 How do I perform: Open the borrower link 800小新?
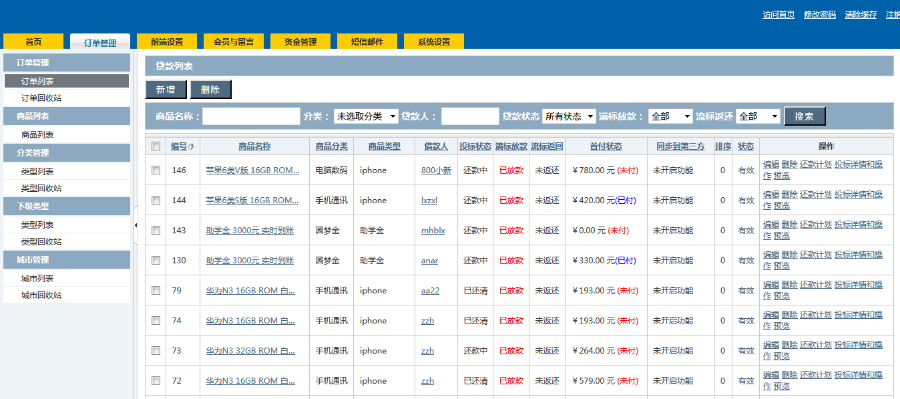pyautogui.click(x=436, y=170)
